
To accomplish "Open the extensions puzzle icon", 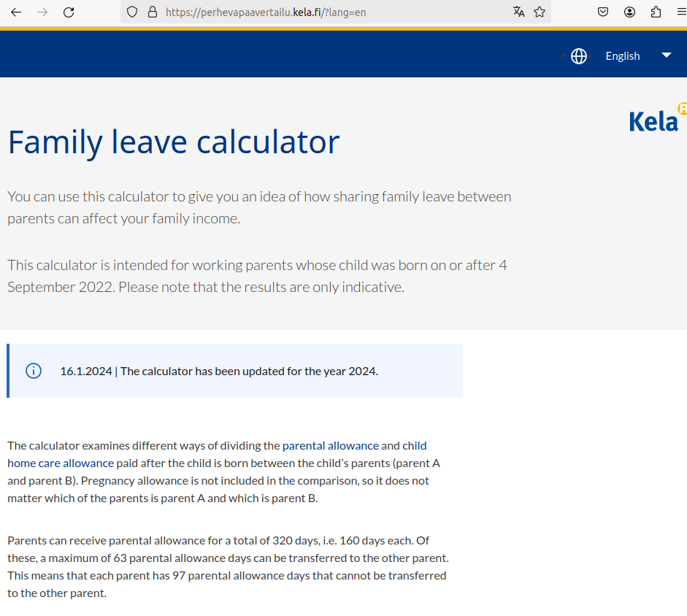I will pyautogui.click(x=656, y=12).
